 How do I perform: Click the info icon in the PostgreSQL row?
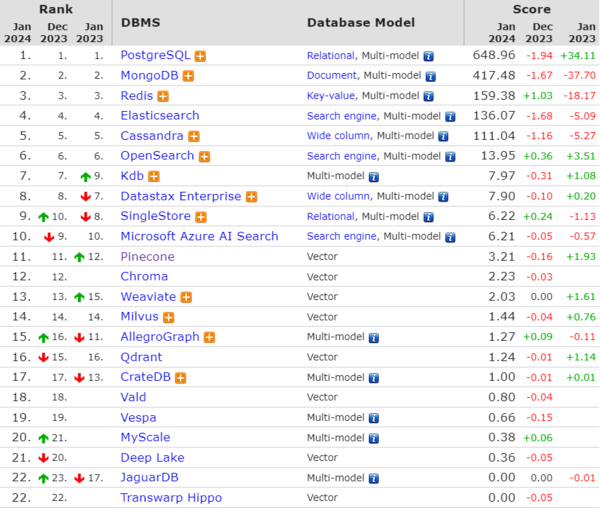tap(429, 56)
